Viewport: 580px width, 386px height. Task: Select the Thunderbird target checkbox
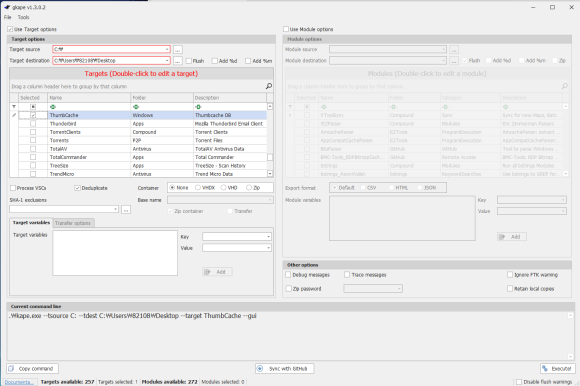33,123
